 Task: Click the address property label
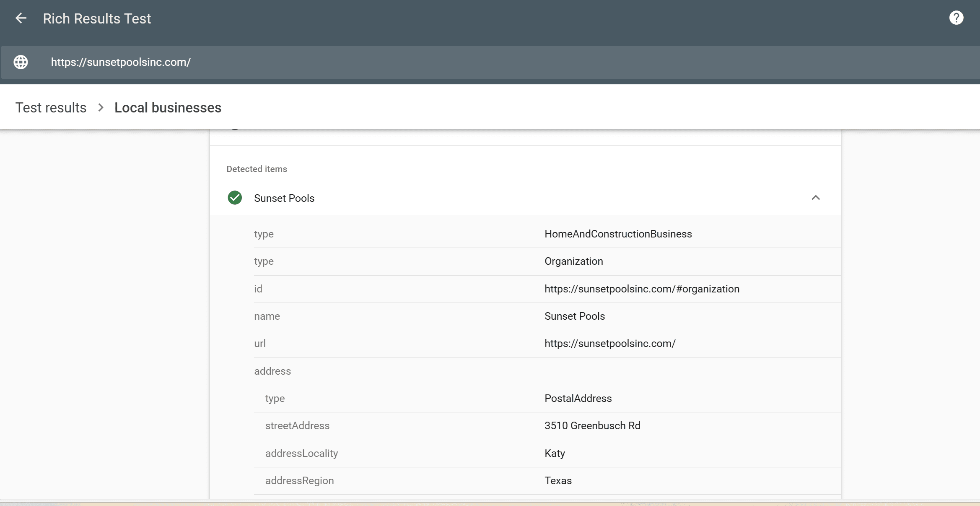pos(272,371)
